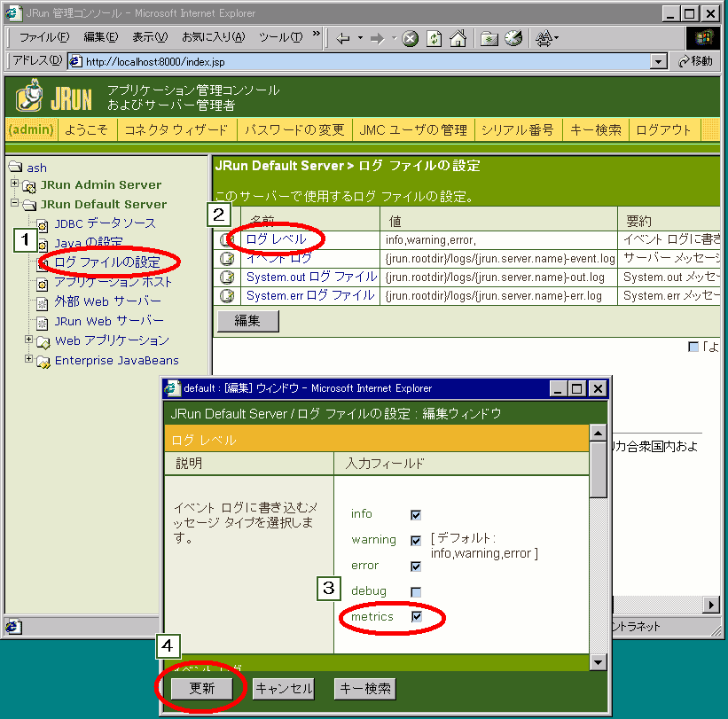Stop page loading with Stop icon
The image size is (728, 719).
[410, 38]
